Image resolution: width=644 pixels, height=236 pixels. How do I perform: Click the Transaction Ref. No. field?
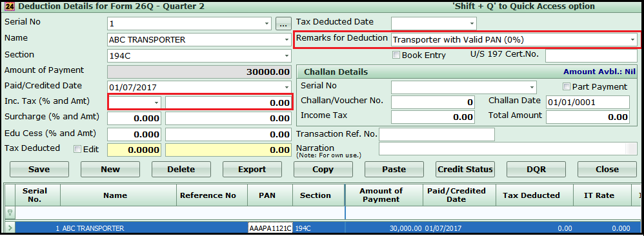pos(437,134)
